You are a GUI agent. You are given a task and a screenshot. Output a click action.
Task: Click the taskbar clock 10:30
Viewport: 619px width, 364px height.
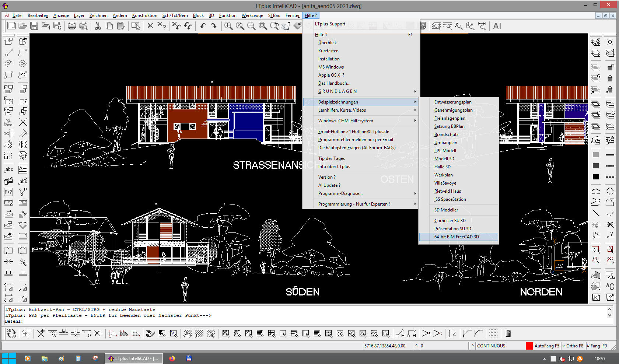pyautogui.click(x=600, y=359)
